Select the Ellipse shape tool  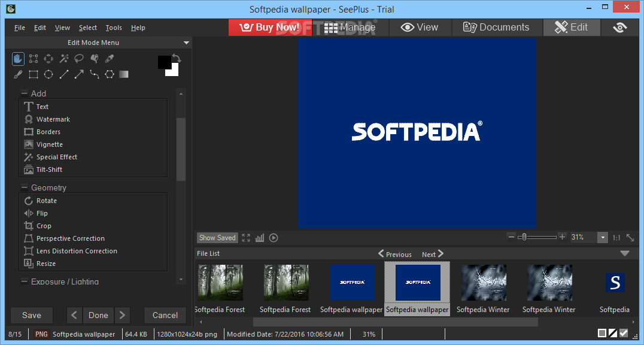(x=48, y=74)
